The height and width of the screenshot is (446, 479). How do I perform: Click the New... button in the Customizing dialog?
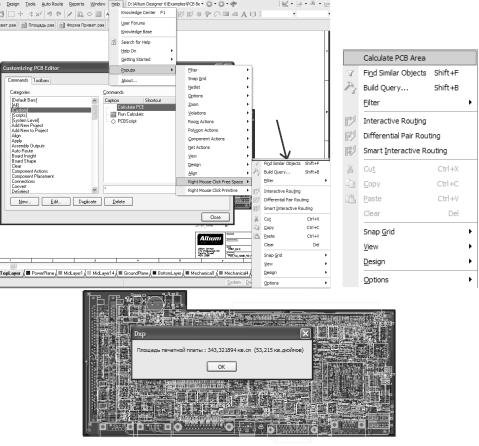(24, 202)
